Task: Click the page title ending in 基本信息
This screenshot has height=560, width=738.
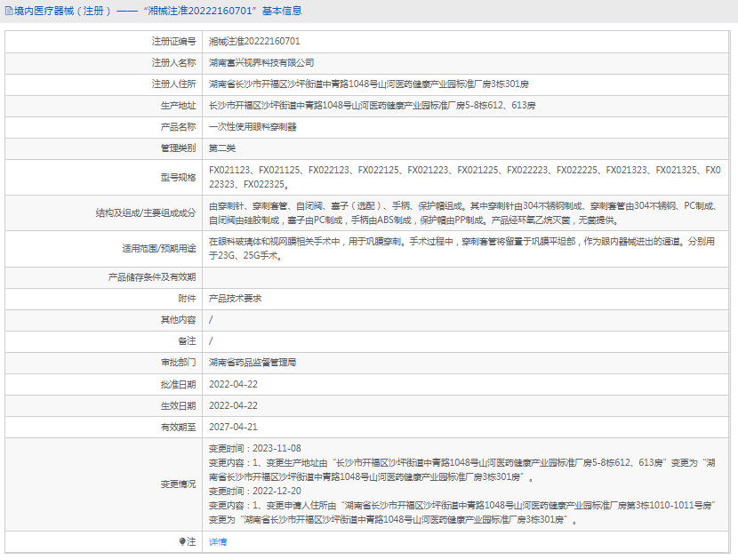Action: (x=158, y=11)
